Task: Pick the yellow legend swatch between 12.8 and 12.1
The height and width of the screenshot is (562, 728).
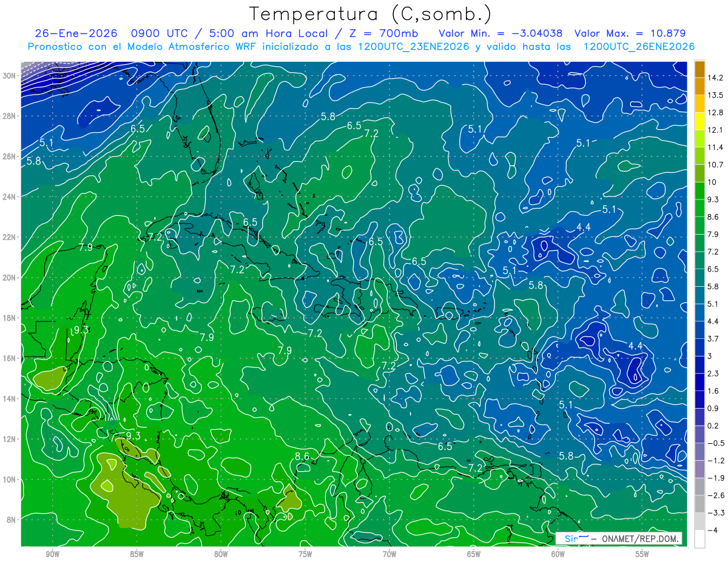Action: 699,122
